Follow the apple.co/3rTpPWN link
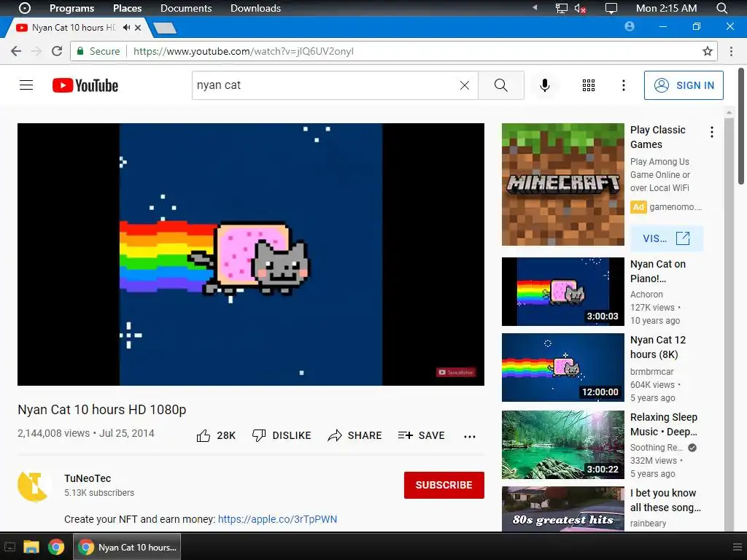The height and width of the screenshot is (560, 747). pyautogui.click(x=277, y=519)
